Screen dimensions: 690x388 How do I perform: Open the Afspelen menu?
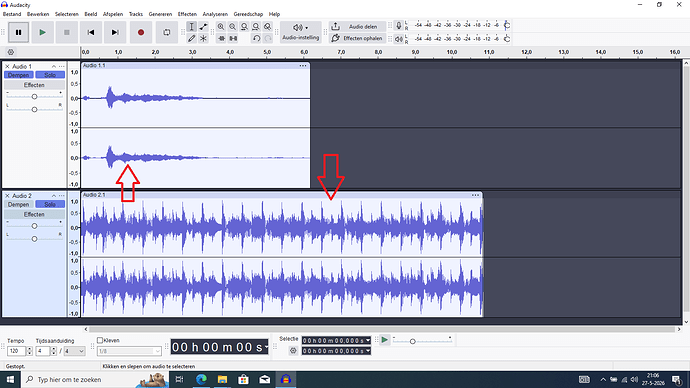[113, 14]
